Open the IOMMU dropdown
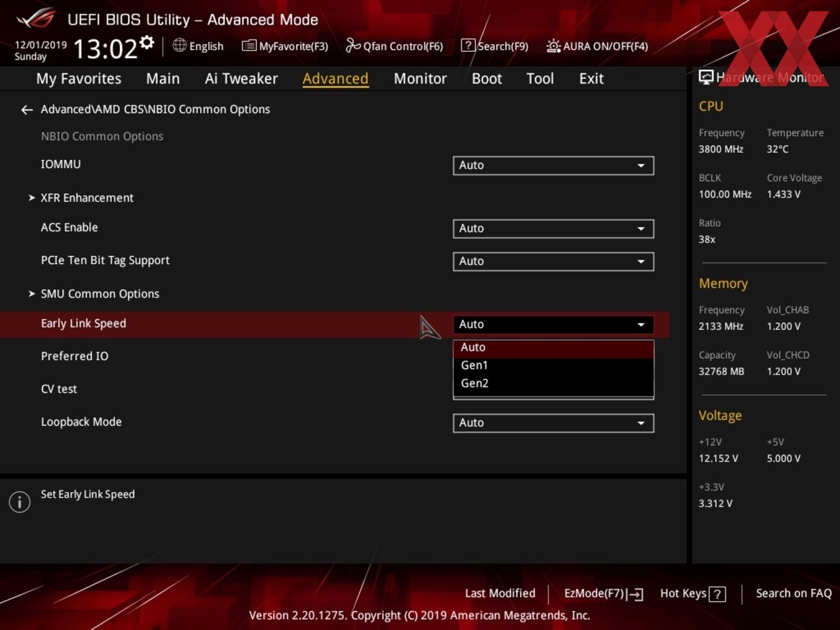 point(553,166)
